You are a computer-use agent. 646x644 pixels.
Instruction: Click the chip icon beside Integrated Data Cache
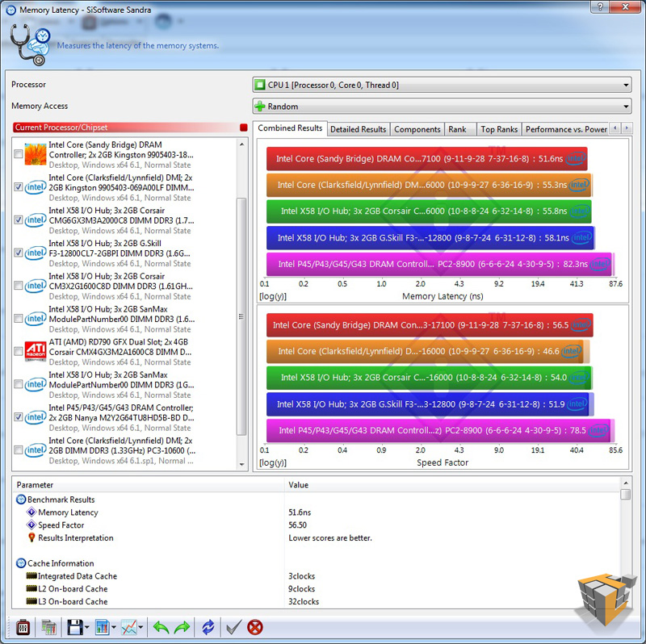(31, 575)
